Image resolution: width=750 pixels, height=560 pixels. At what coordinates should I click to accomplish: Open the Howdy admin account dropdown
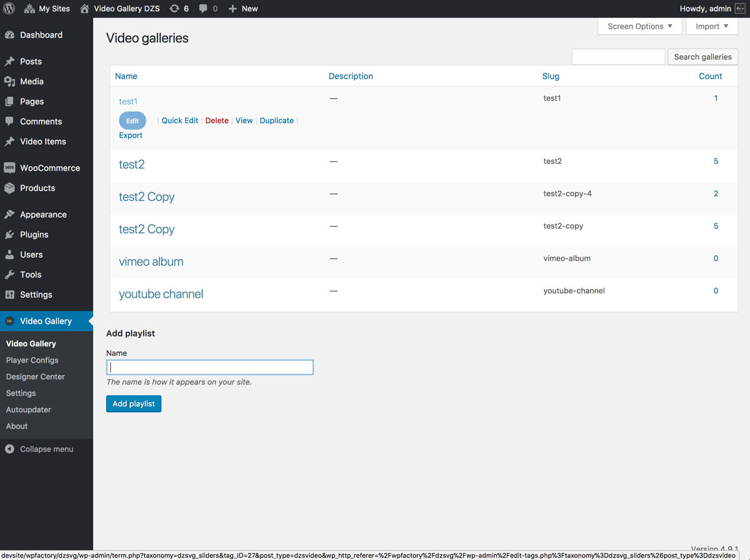click(706, 8)
